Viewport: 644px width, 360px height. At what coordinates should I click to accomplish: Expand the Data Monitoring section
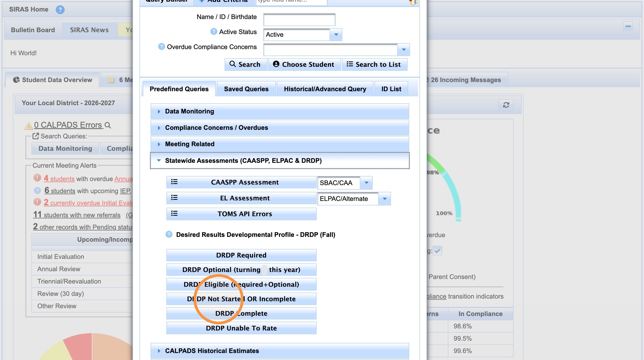coord(280,111)
